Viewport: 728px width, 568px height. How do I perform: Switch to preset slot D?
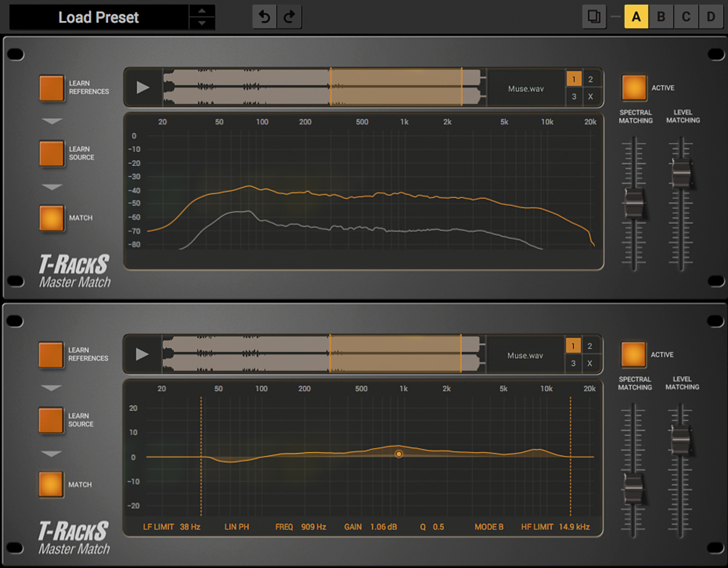711,17
